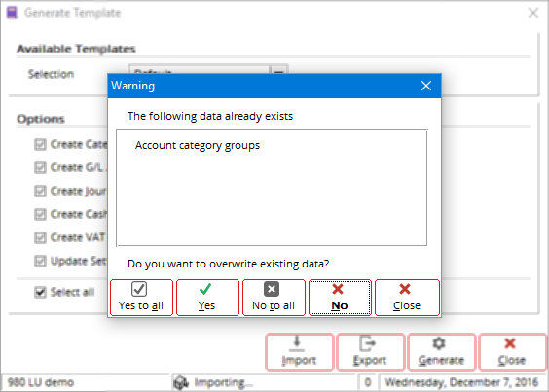Open the Selection template dropdown arrow
This screenshot has height=392, width=549.
pos(278,70)
